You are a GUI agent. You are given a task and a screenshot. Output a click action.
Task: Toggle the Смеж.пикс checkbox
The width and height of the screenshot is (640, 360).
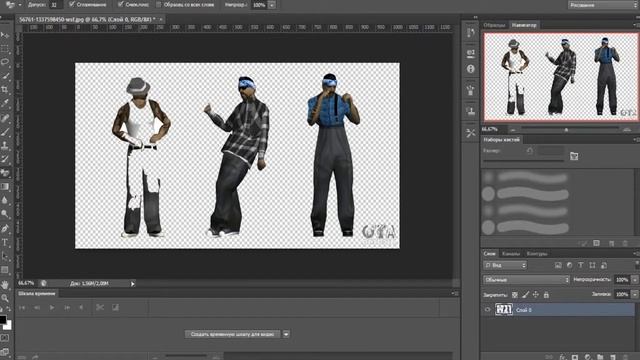coord(120,4)
